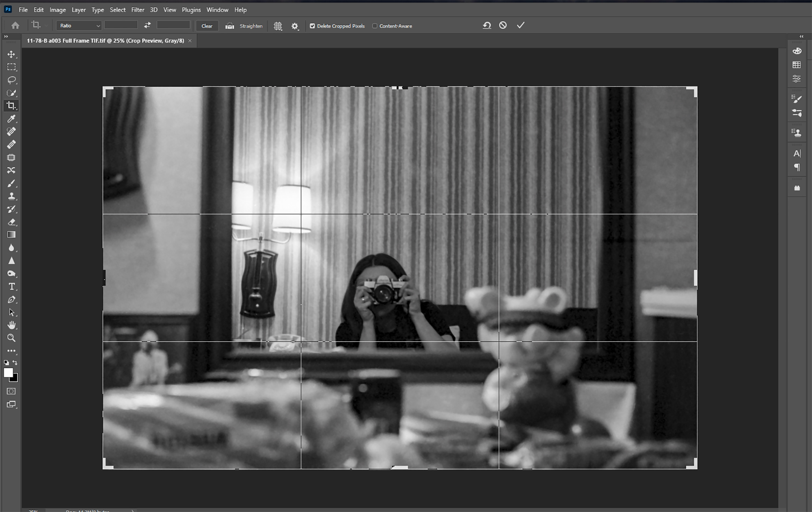Select the Clone Stamp tool
Viewport: 812px width, 512px height.
[x=11, y=196]
